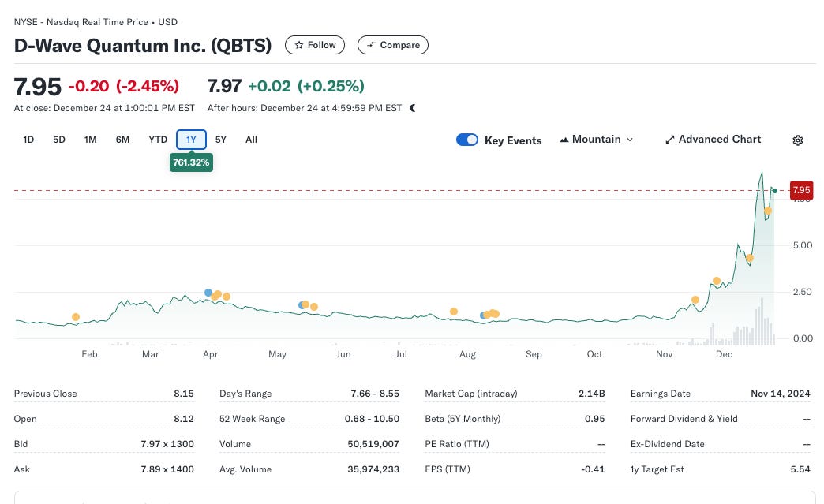The height and width of the screenshot is (504, 824).
Task: Show the All time range
Action: 251,140
